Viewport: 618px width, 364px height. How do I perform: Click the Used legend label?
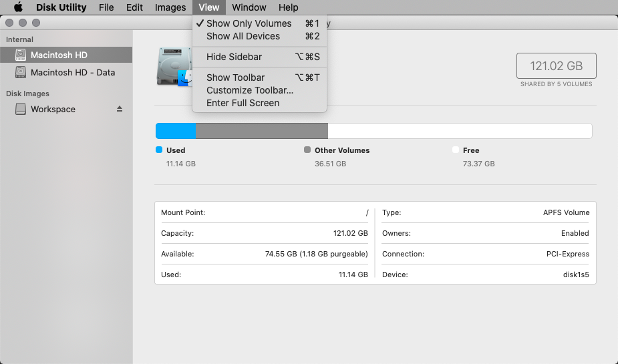point(176,150)
